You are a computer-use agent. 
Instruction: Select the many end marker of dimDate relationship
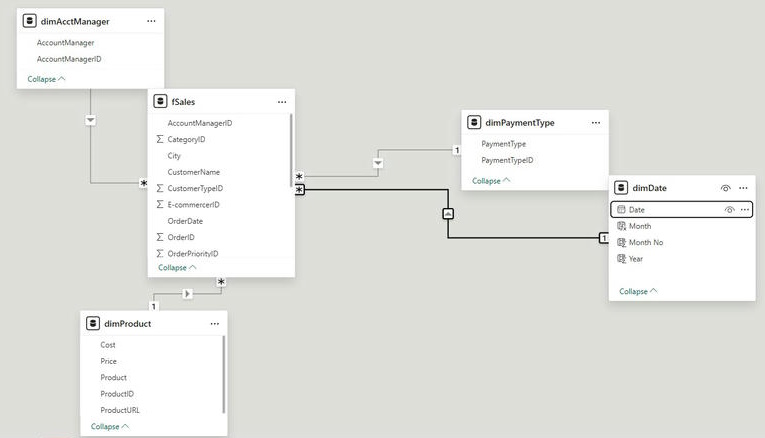(300, 189)
